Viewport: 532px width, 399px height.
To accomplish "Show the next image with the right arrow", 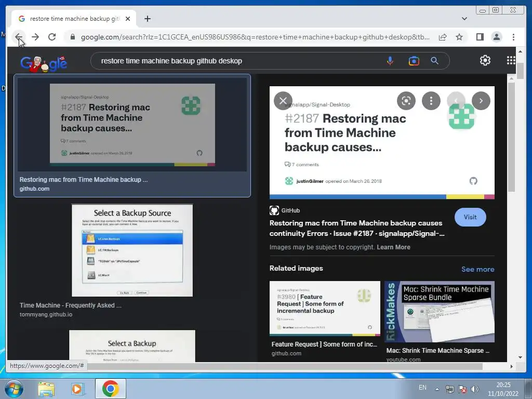I will tap(481, 101).
